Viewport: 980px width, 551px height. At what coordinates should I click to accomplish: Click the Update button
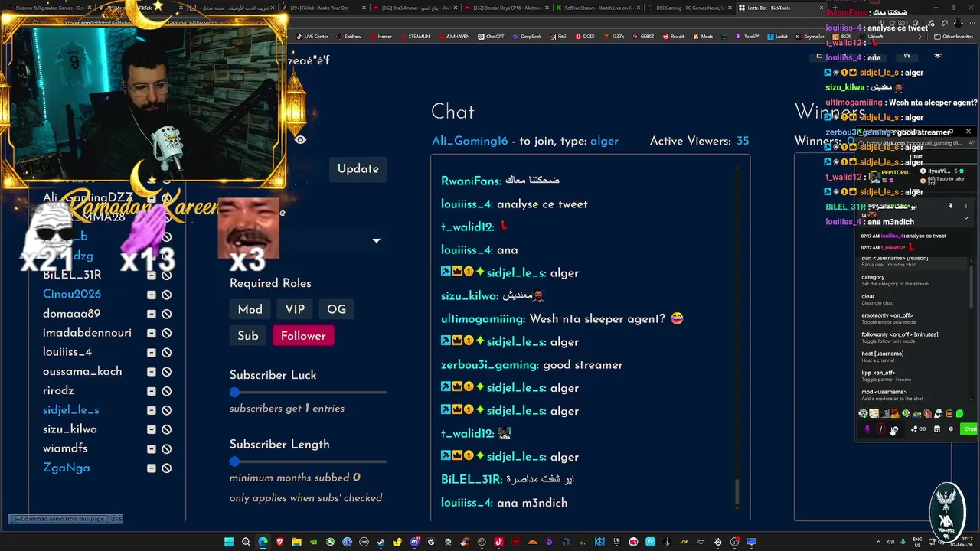tap(358, 169)
